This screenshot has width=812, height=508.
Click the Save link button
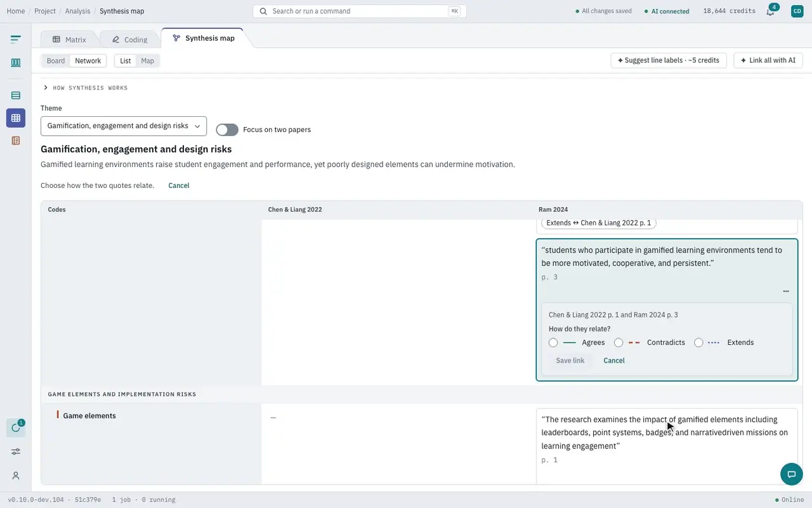(570, 361)
